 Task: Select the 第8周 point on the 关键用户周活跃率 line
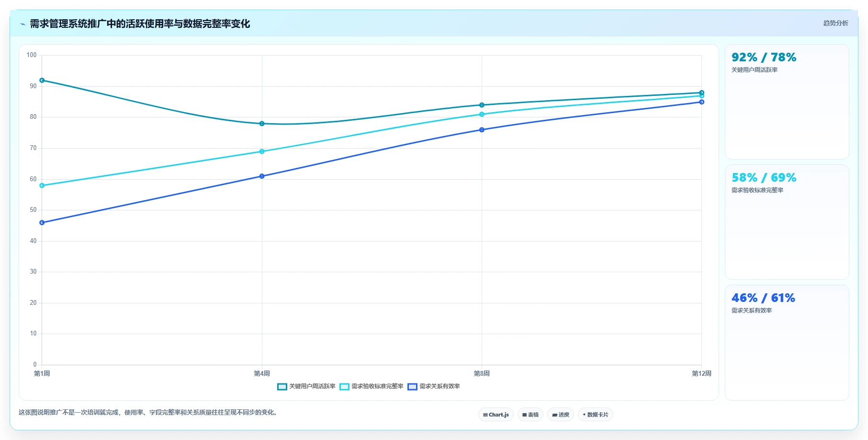482,105
